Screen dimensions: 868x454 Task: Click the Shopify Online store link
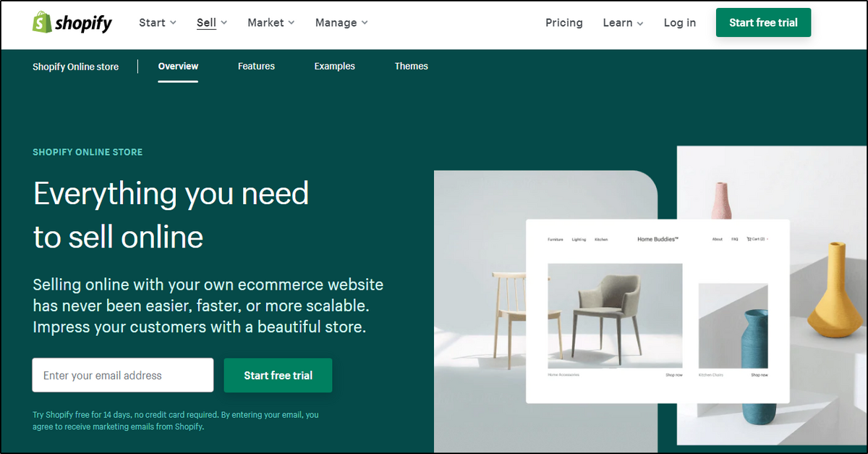click(x=75, y=67)
